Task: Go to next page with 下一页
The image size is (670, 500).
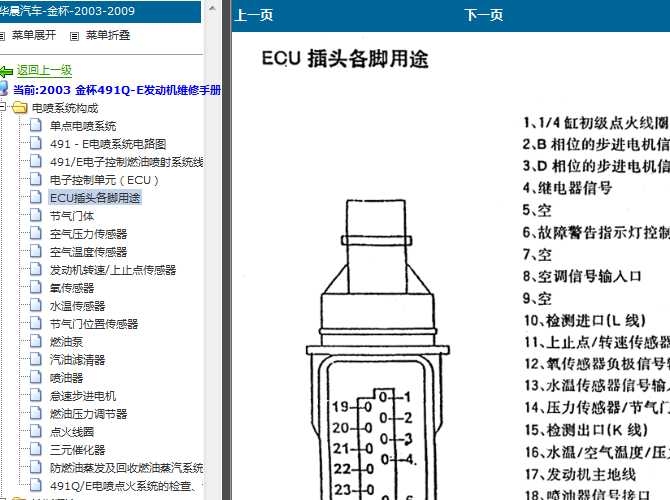Action: pos(484,15)
